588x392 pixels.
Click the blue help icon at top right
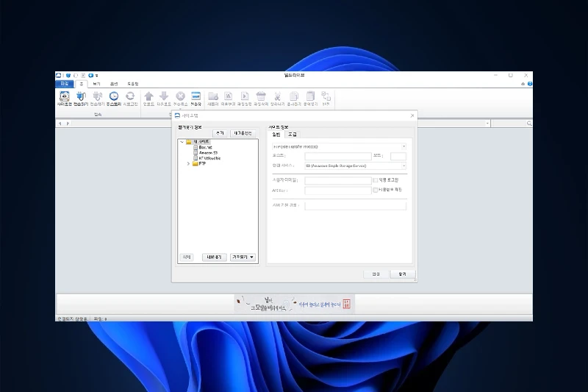[x=529, y=84]
